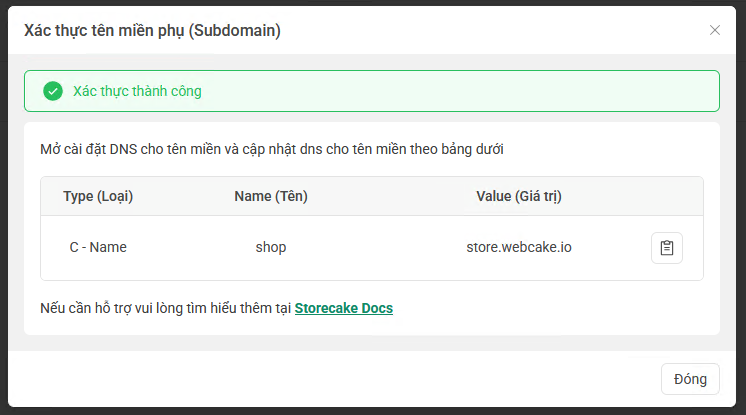Image resolution: width=746 pixels, height=415 pixels.
Task: Click the Name (Tên) column header
Action: coord(271,196)
